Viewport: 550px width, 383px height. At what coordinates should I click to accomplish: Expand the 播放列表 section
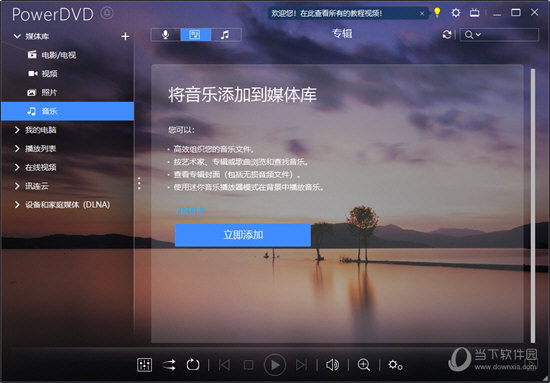coord(17,149)
